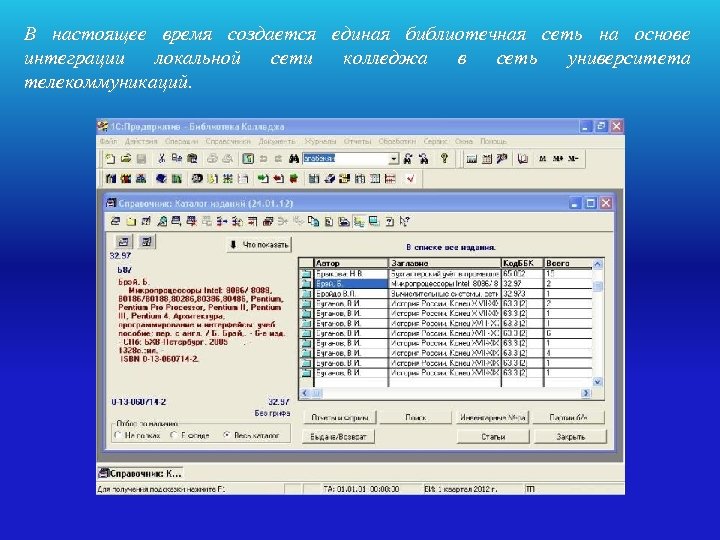Open the Calculator icon in toolbar
The height and width of the screenshot is (540, 720).
coord(471,159)
